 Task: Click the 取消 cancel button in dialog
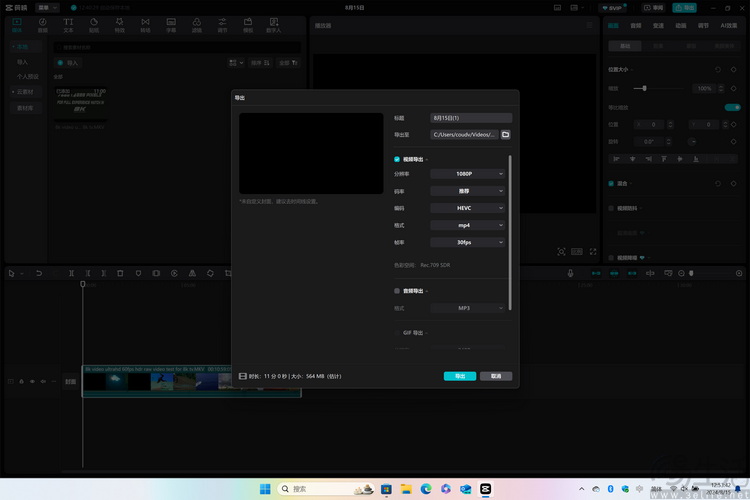(496, 376)
